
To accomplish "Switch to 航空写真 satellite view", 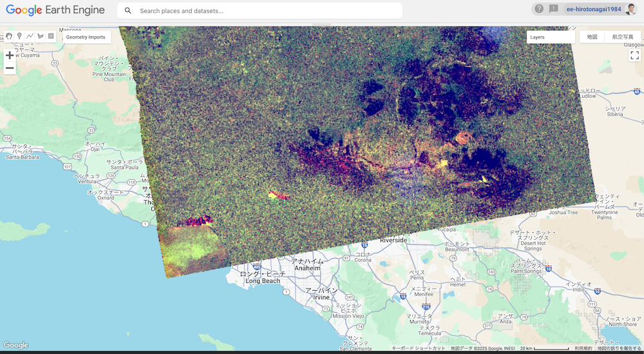I will point(623,37).
